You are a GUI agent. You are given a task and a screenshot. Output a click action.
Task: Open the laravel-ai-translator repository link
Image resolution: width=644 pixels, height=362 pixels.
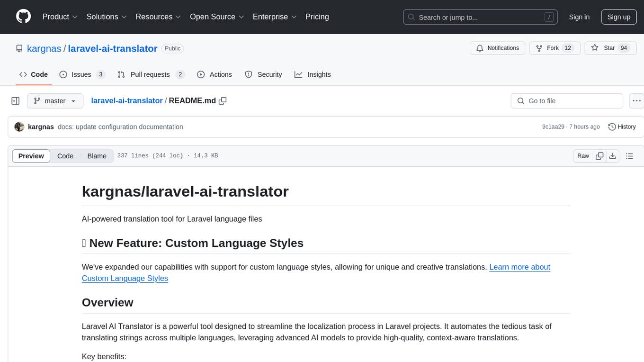113,48
